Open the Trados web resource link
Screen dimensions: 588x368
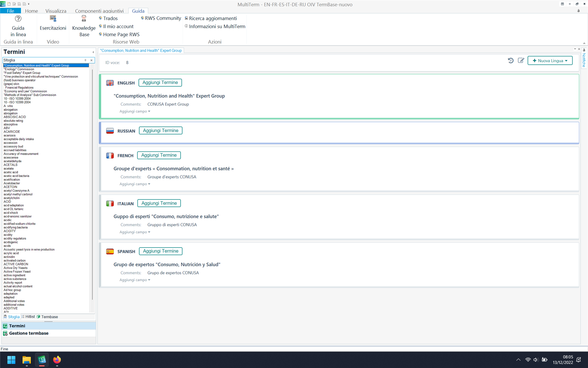(108, 18)
